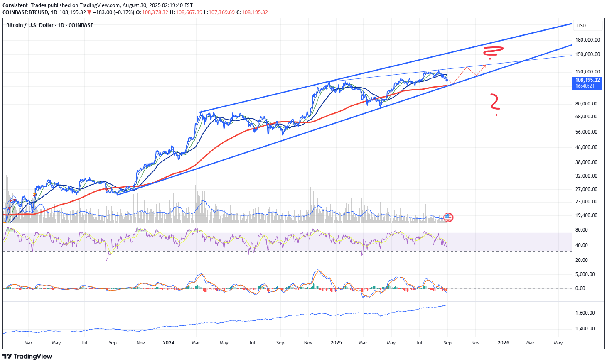Viewport: 607px width, 364px height.
Task: Switch to the 2025 section on time axis
Action: point(336,343)
